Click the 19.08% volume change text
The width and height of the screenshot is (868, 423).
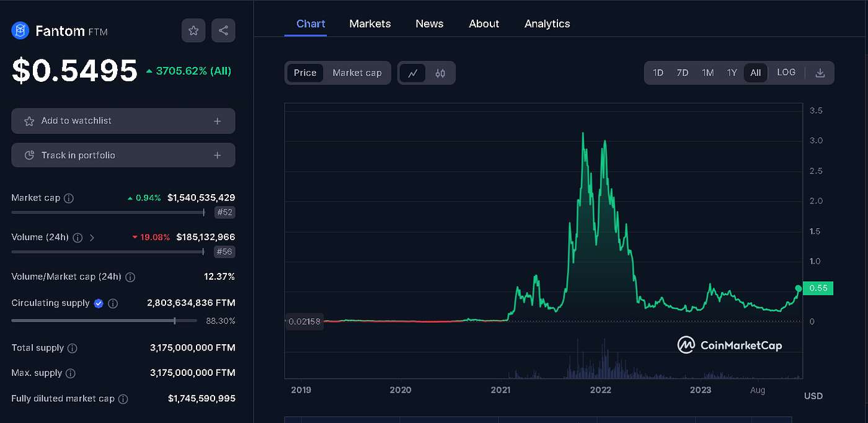(x=155, y=237)
